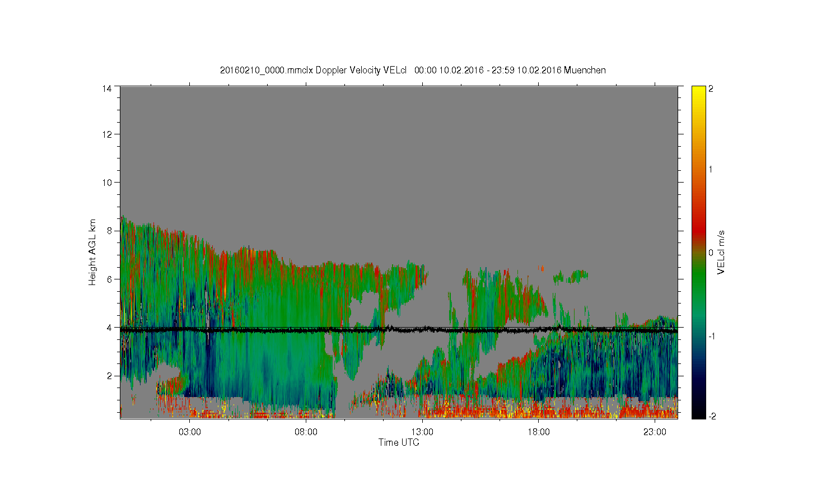This screenshot has width=840, height=504.
Task: Select the colorbar tick label 0
Action: pyautogui.click(x=711, y=253)
